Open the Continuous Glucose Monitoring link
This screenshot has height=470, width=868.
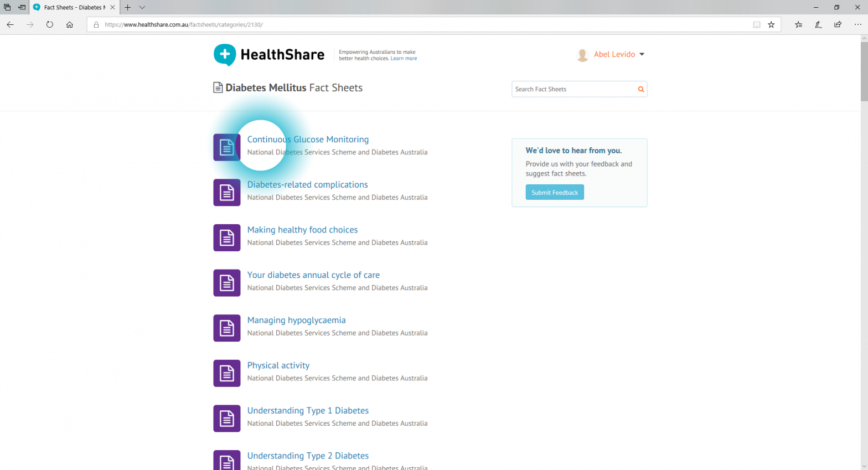pos(308,140)
